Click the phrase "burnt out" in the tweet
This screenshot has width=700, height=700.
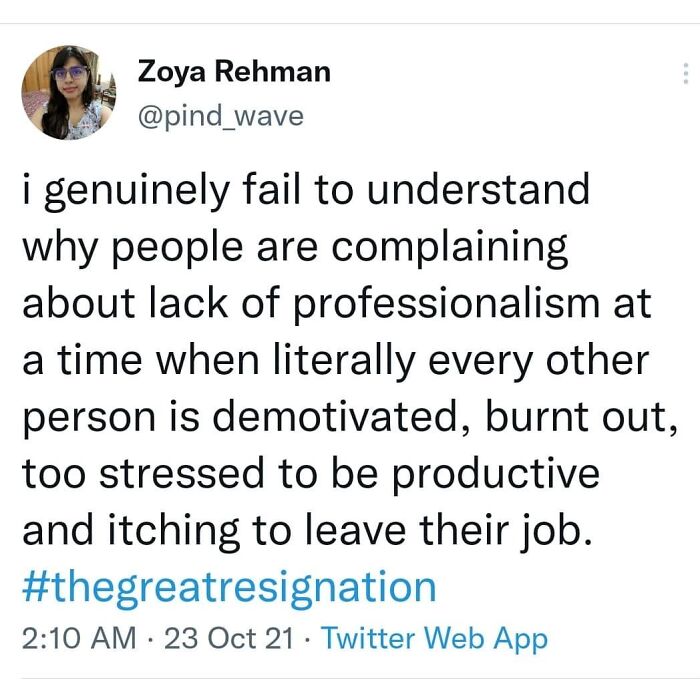click(582, 416)
